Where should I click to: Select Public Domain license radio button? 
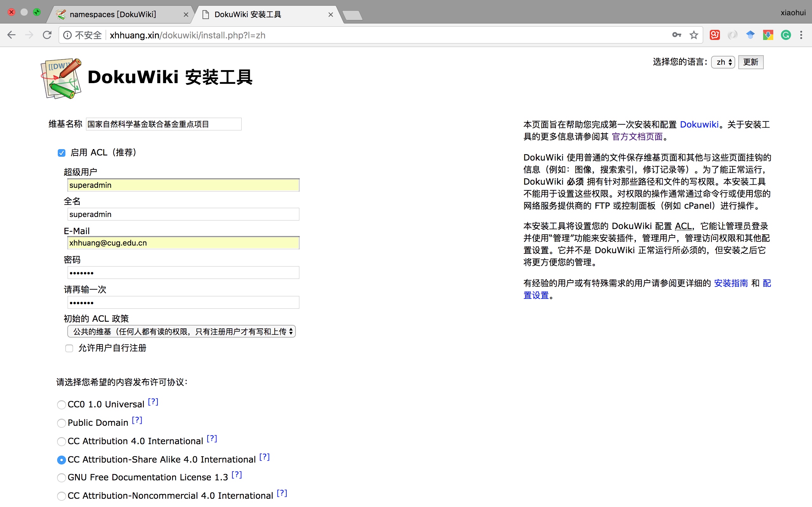(61, 423)
